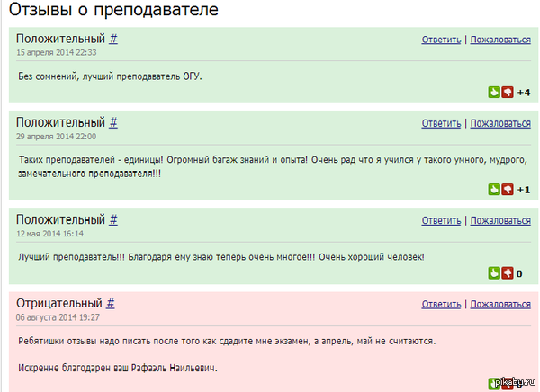This screenshot has height=392, width=540.
Task: Select Пожаловаться for the 12 мая review
Action: coord(500,220)
